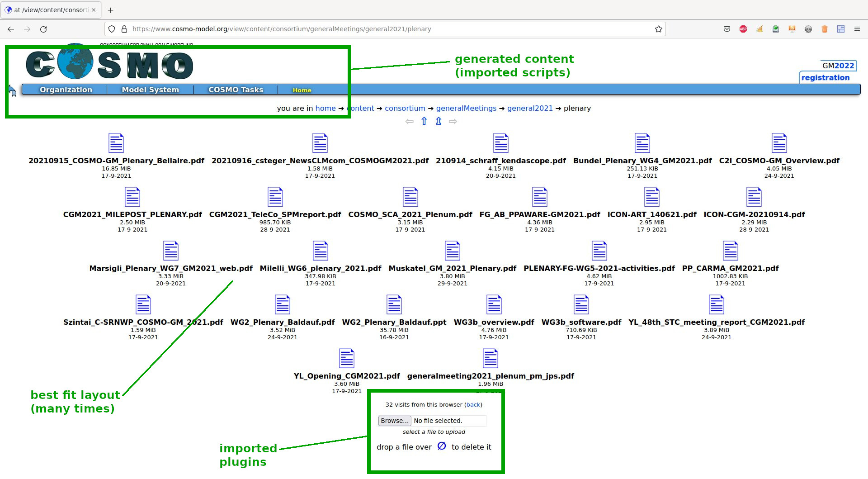The image size is (868, 479).
Task: Open the Firefox hamburger menu
Action: click(x=857, y=29)
